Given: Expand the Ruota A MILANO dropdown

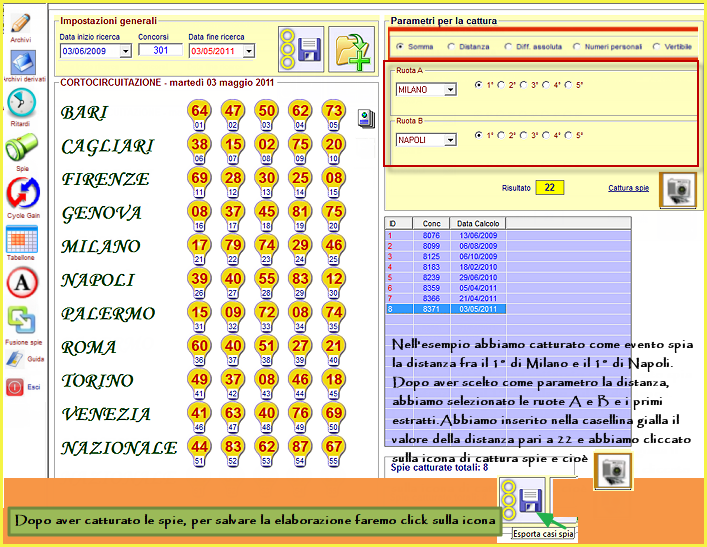Looking at the screenshot, I should click(449, 90).
